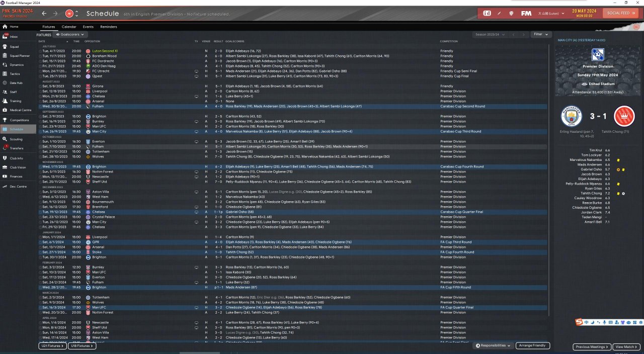The image size is (644, 354).
Task: Click the FM logo menu
Action: (x=526, y=13)
